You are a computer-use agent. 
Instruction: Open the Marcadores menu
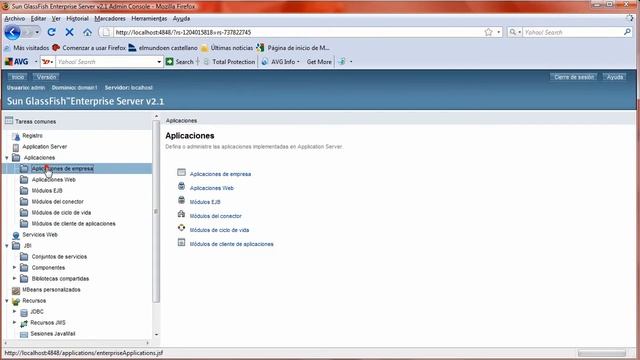[x=110, y=19]
